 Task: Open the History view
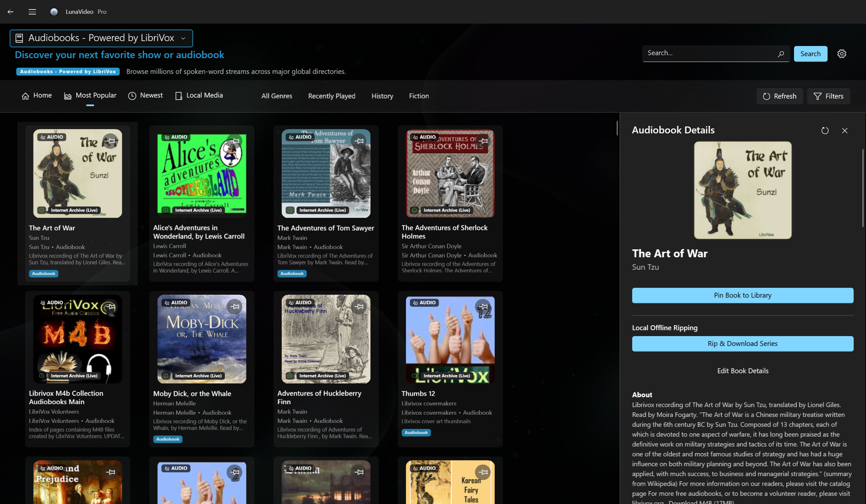[x=382, y=96]
